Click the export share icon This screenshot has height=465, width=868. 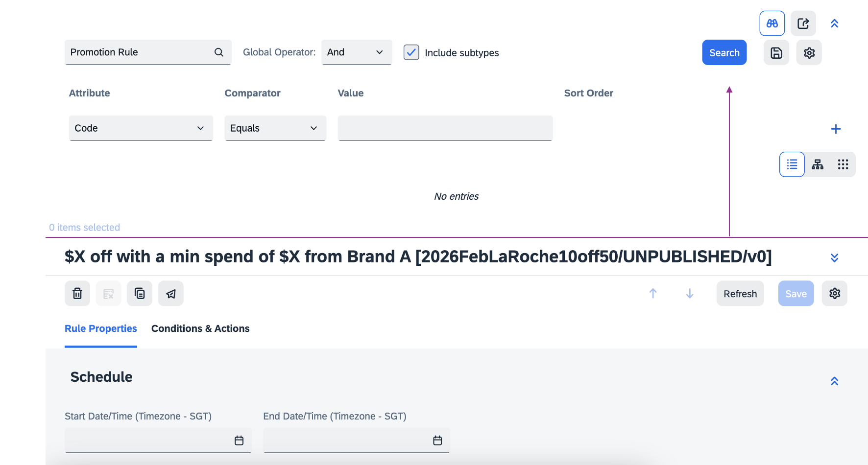point(803,23)
